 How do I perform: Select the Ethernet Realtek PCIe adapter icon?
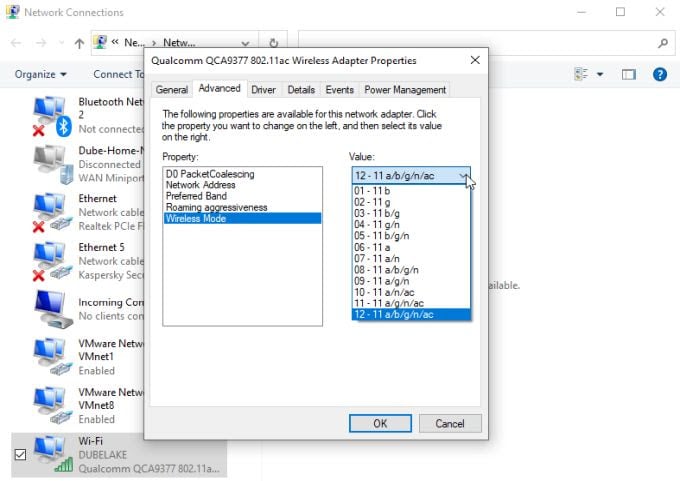[x=52, y=213]
